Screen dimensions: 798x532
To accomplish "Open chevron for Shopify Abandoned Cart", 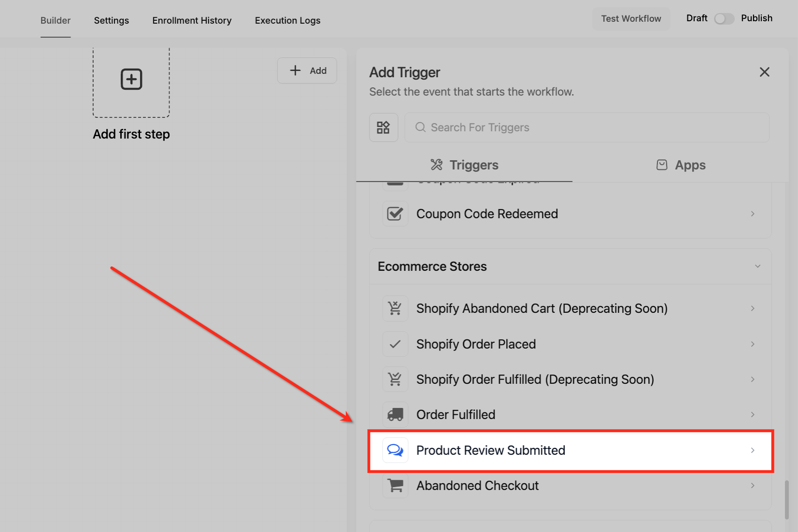I will [753, 308].
